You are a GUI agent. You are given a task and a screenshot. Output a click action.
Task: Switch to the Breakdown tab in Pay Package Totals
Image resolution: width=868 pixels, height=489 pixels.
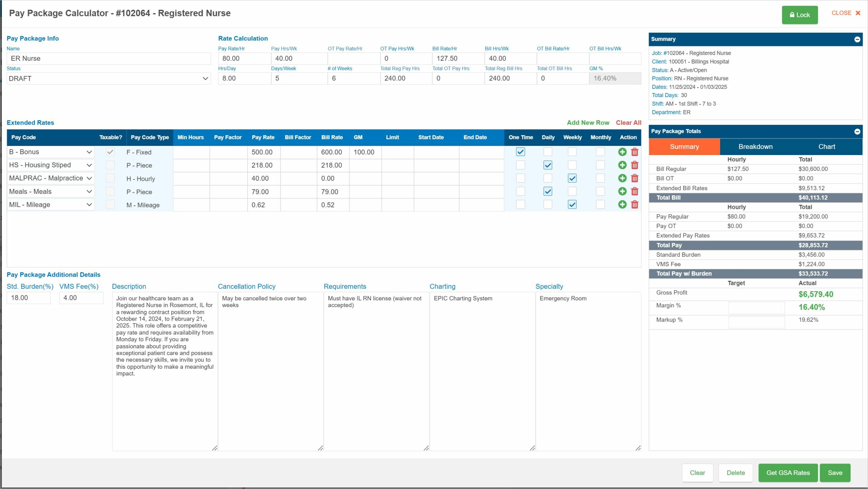click(755, 147)
